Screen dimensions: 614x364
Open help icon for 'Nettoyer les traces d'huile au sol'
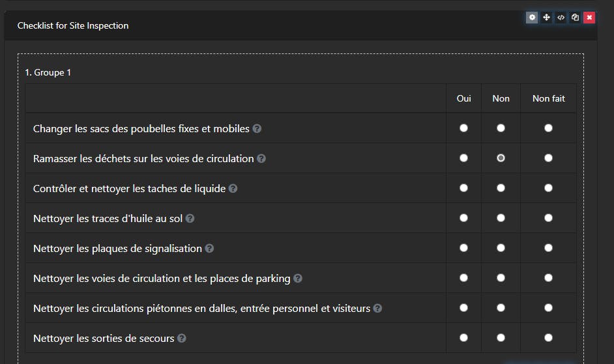pyautogui.click(x=190, y=219)
